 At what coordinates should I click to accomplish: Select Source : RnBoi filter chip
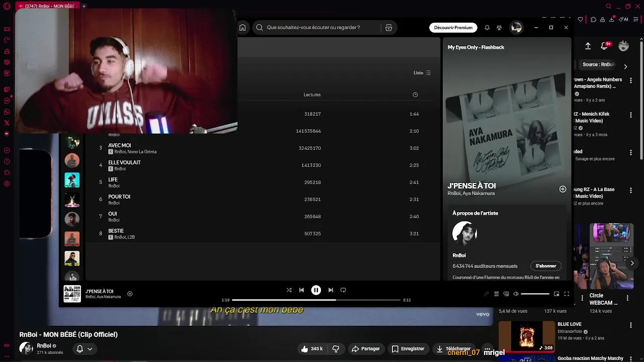coord(597,64)
